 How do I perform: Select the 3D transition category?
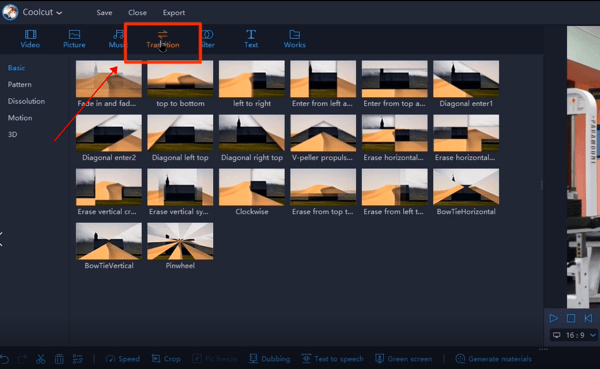12,134
